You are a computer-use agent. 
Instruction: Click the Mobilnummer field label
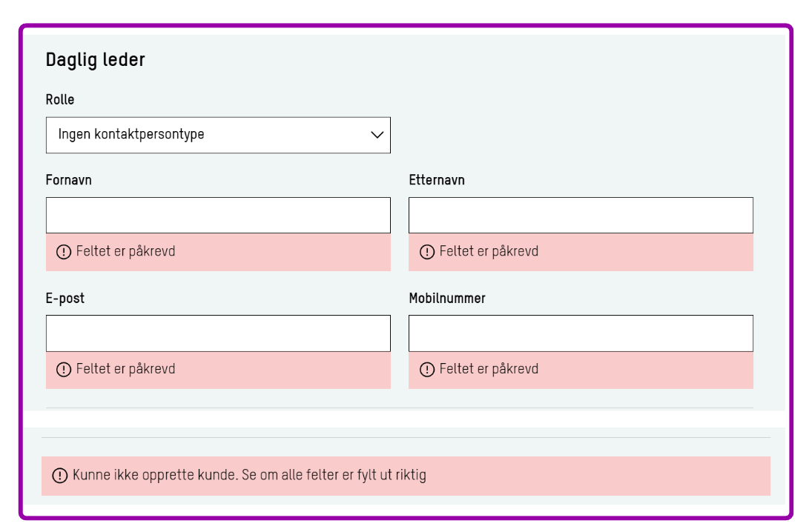[447, 299]
